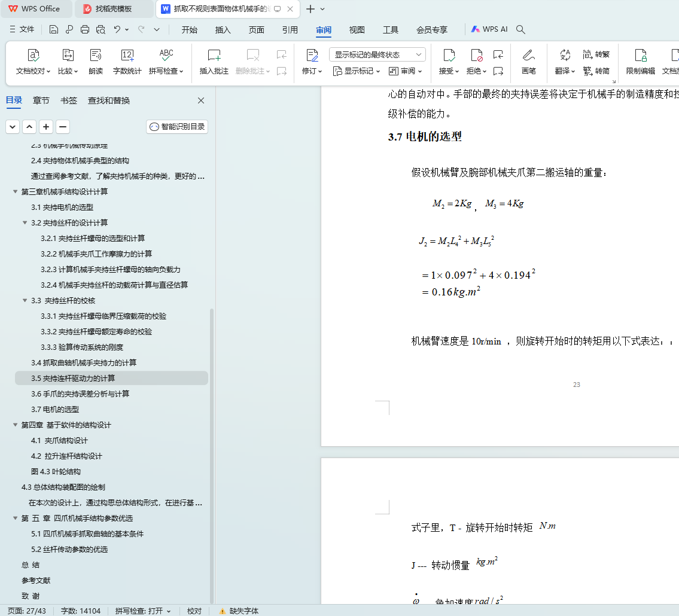Select 3.6 手爪的夹持误差分析与计算 entry

tap(80, 394)
